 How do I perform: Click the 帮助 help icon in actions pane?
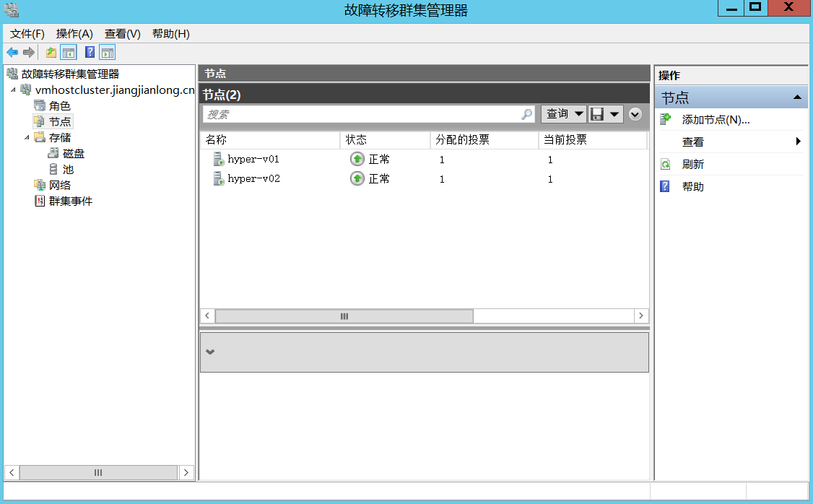click(665, 186)
